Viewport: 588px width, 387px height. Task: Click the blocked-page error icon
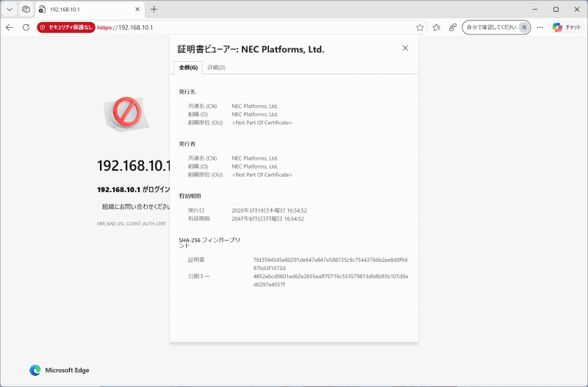tap(126, 113)
